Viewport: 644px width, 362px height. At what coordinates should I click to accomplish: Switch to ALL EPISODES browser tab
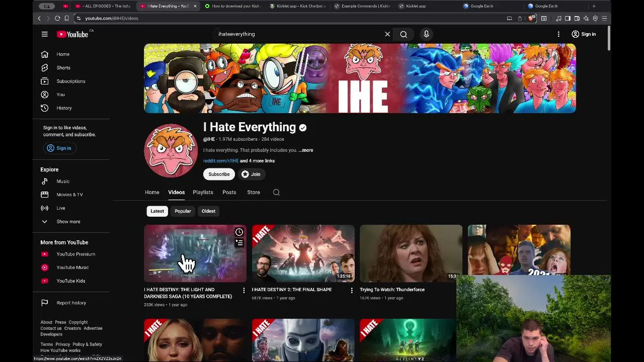pyautogui.click(x=103, y=6)
